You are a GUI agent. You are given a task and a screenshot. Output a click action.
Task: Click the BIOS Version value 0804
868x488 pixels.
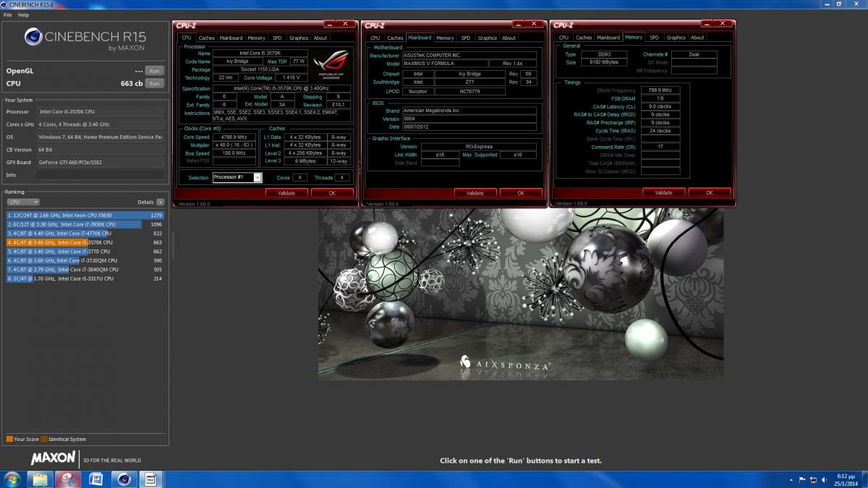469,119
